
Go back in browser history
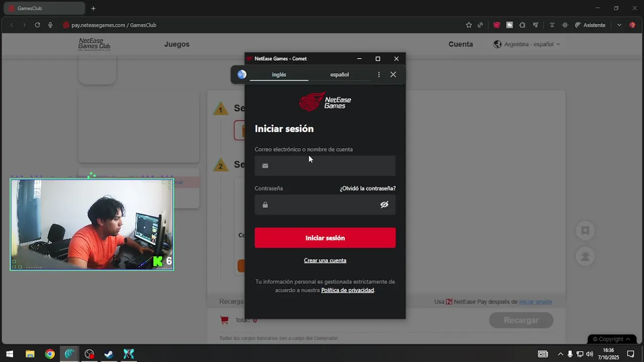tap(12, 25)
